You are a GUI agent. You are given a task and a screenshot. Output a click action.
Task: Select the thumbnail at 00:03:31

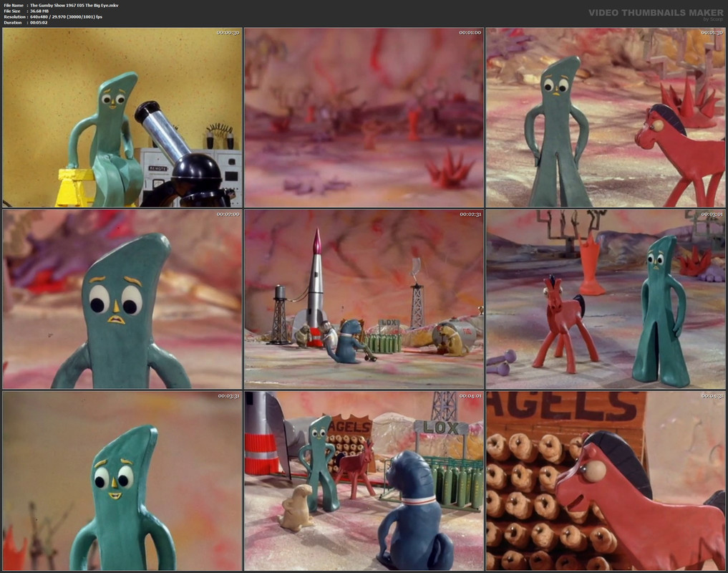click(x=122, y=481)
